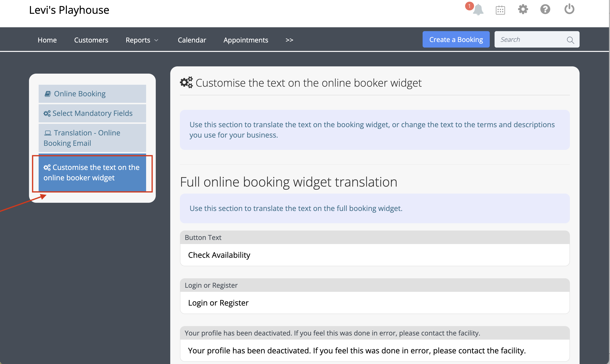
Task: Select Customise the text sidebar item
Action: pos(92,173)
